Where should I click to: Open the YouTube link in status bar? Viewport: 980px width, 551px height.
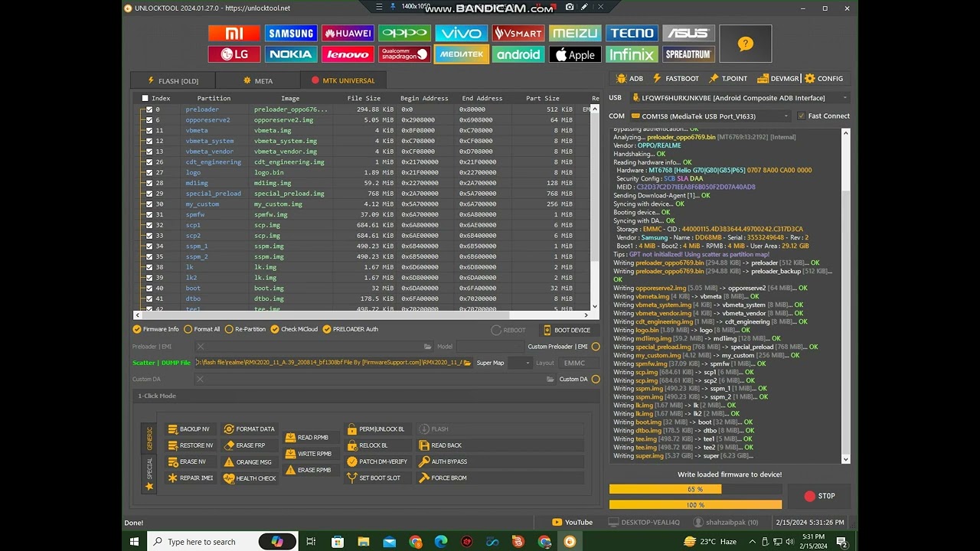[x=573, y=522]
